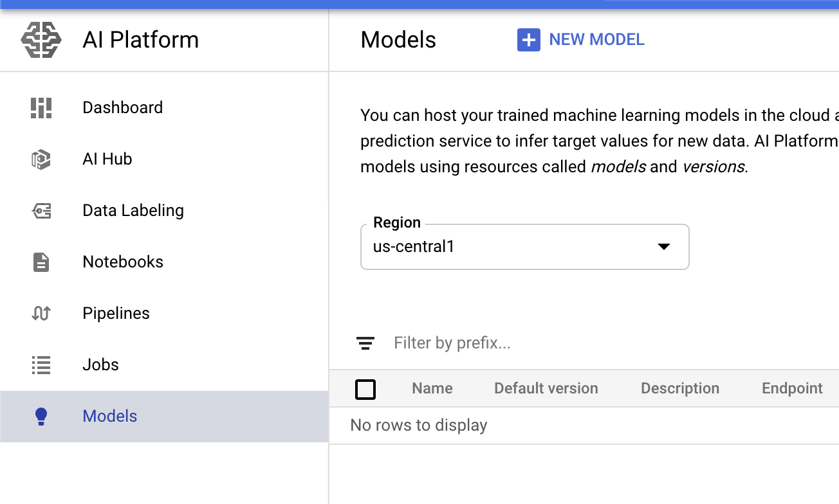Toggle the select-all checkbox in table header
839x504 pixels.
point(365,389)
